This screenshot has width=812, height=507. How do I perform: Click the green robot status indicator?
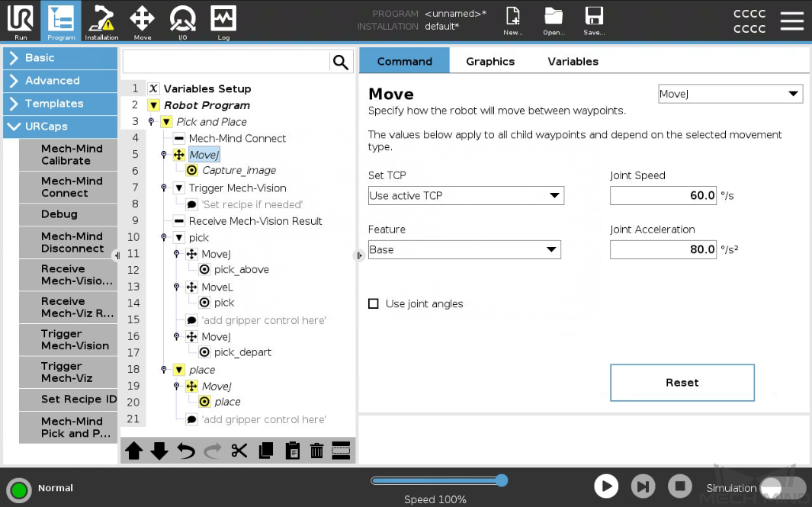pyautogui.click(x=19, y=489)
